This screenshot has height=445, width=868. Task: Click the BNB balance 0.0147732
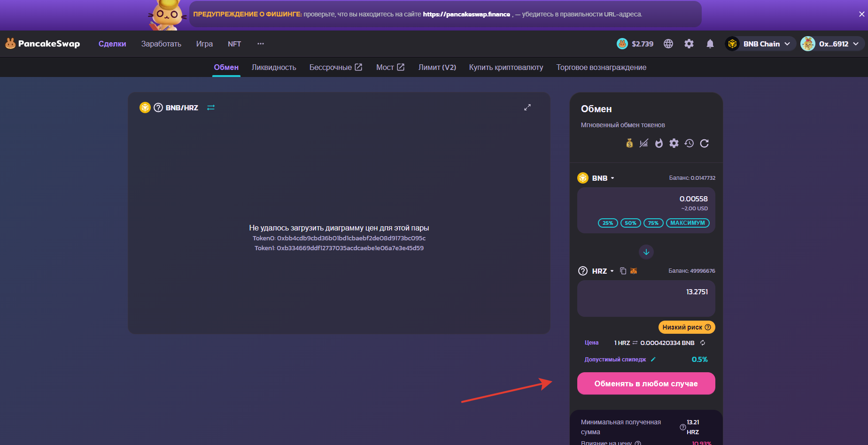click(692, 178)
